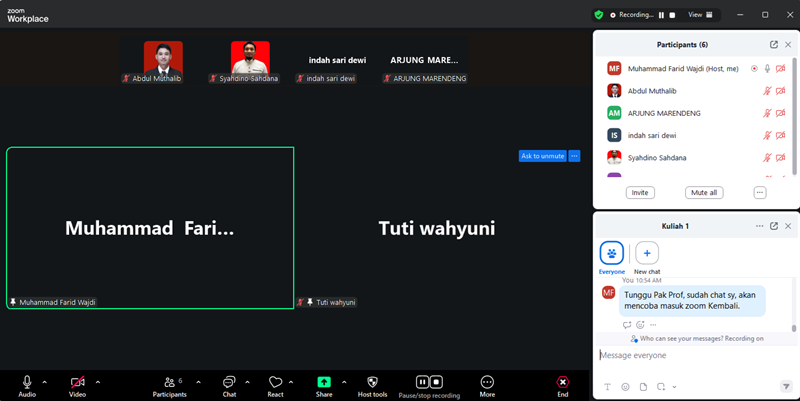Stop recording from the bottom toolbar
800x401 pixels.
click(x=436, y=382)
